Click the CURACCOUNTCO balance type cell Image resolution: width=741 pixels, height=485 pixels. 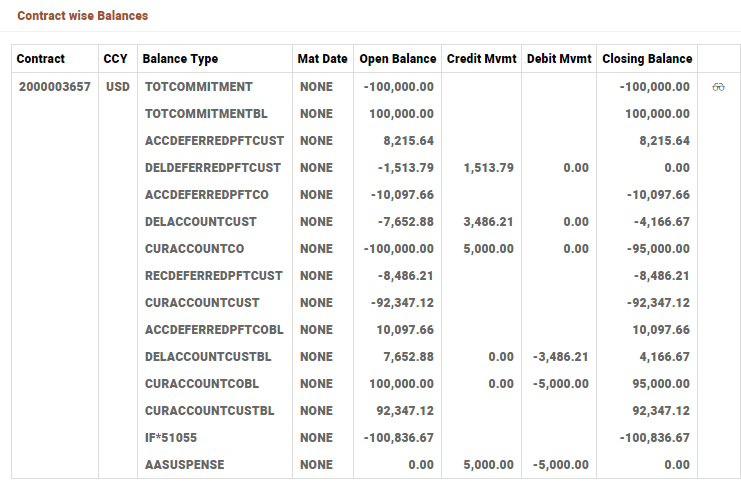[x=195, y=249]
